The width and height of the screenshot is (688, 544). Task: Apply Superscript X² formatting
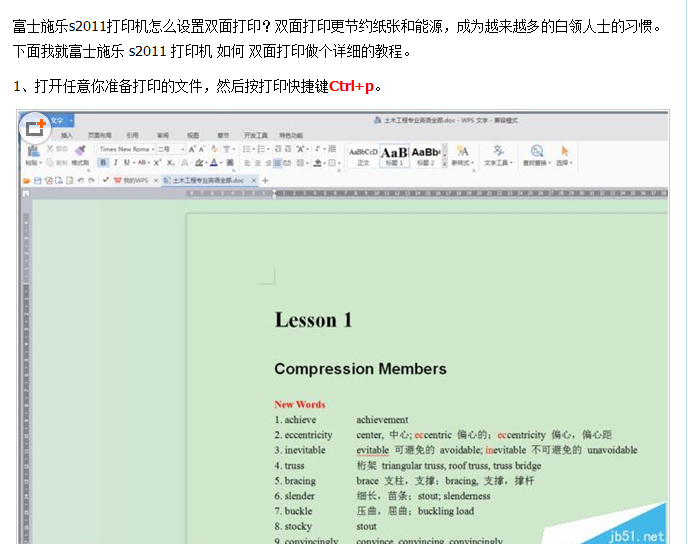click(x=158, y=163)
